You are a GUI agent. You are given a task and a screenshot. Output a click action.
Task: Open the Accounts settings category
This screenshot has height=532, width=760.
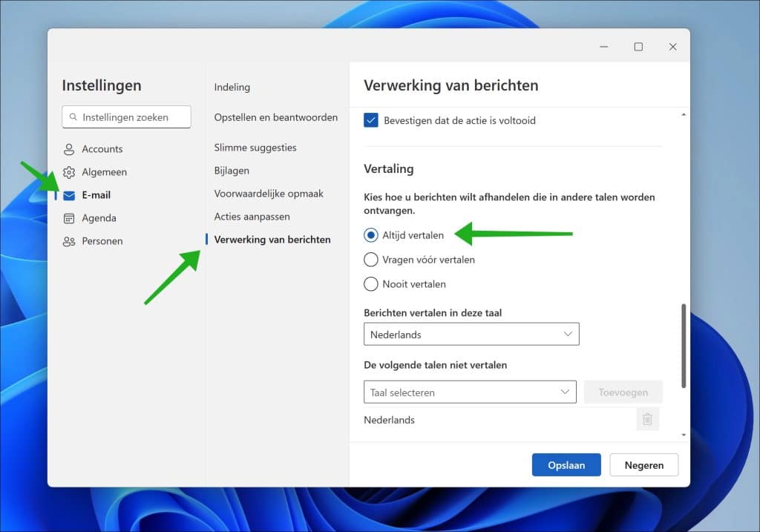pyautogui.click(x=102, y=148)
